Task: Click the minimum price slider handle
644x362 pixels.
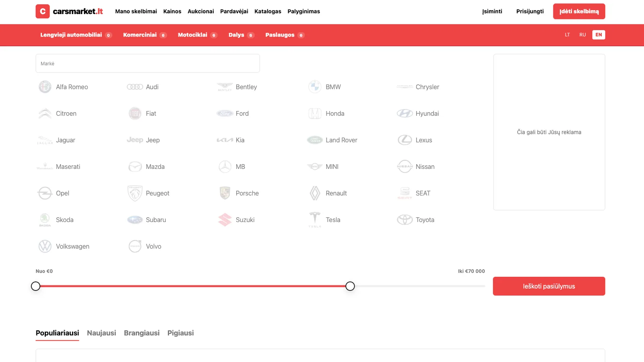Action: (36, 286)
